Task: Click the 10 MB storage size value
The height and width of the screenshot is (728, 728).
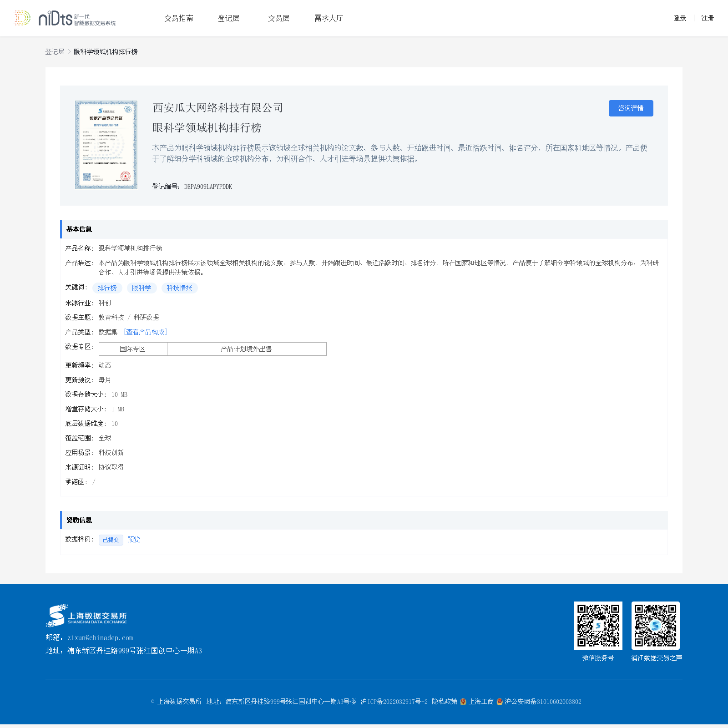Action: pos(119,395)
